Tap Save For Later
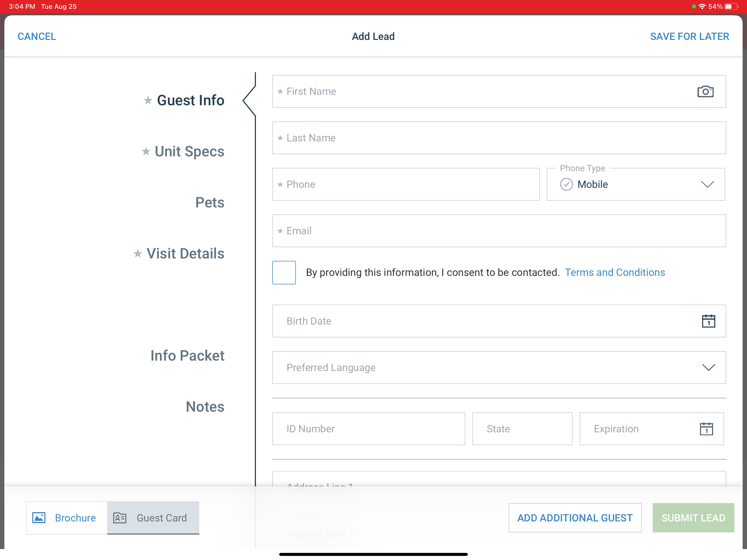 click(x=689, y=36)
